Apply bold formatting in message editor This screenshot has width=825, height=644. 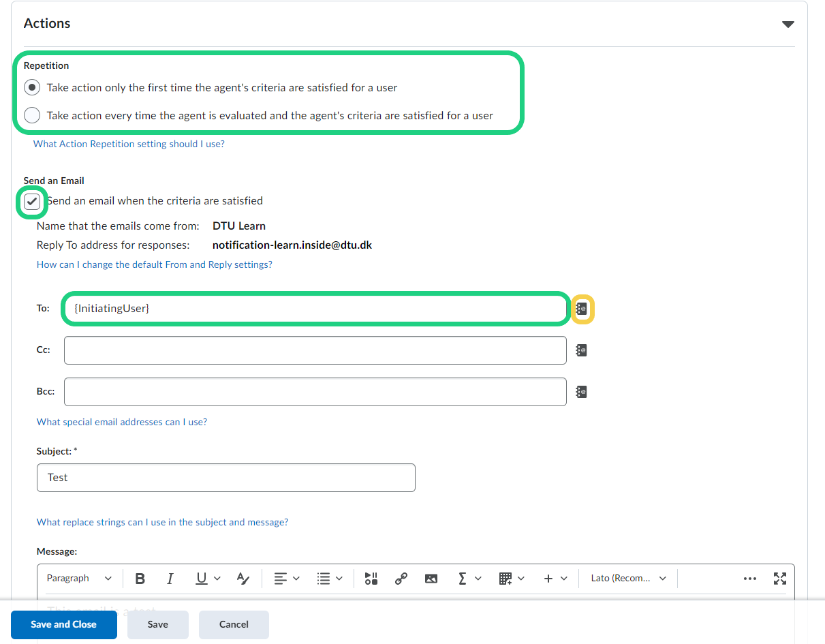pos(140,579)
